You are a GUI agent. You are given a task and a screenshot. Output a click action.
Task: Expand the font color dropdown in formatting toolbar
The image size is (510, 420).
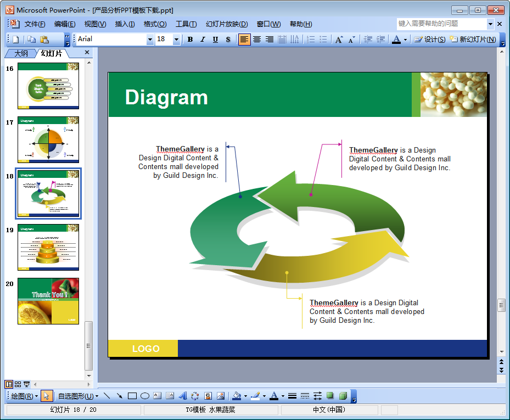click(x=405, y=40)
